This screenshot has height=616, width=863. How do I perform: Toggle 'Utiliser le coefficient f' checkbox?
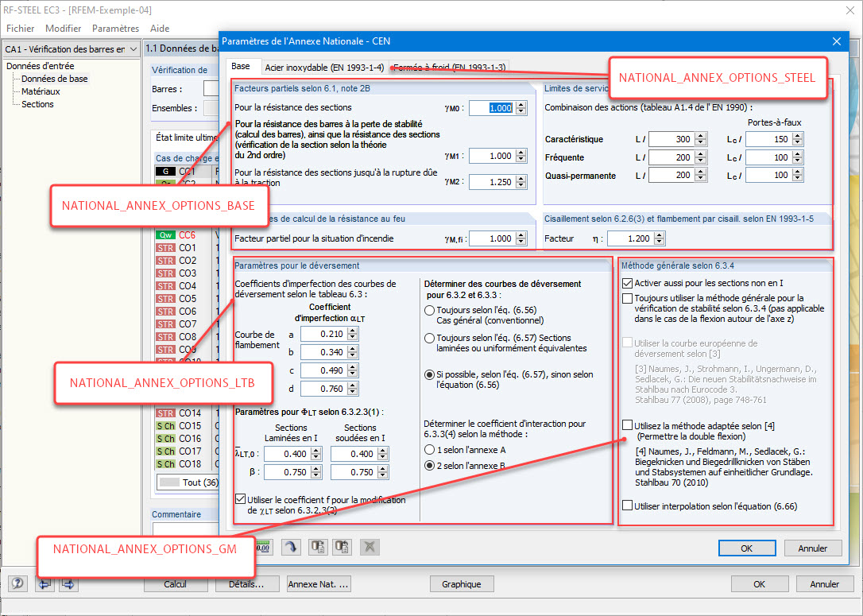coord(240,499)
